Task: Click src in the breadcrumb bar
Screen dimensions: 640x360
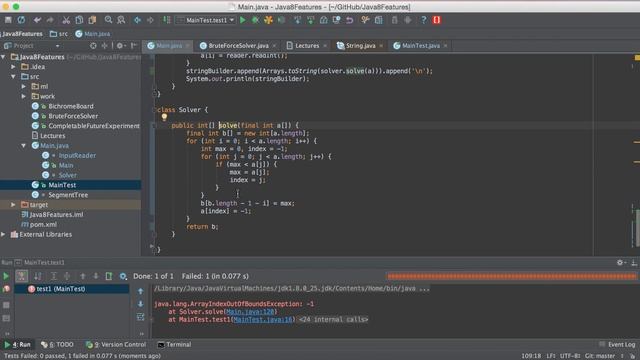Action: [59, 34]
